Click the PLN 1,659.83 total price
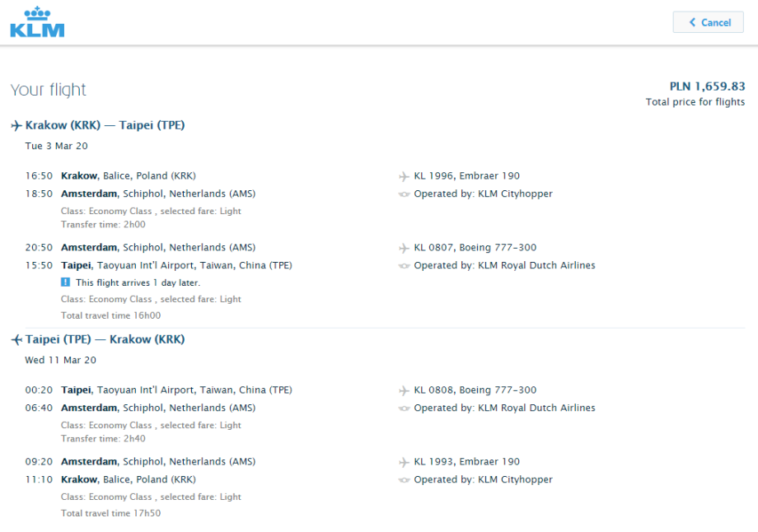 click(707, 86)
